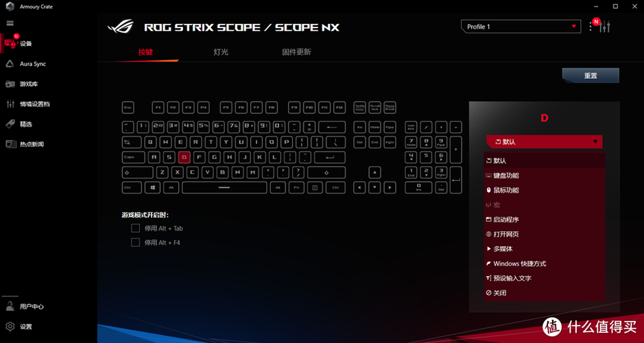Select the F12 key on keyboard diagram
This screenshot has width=644, height=343.
(x=339, y=108)
